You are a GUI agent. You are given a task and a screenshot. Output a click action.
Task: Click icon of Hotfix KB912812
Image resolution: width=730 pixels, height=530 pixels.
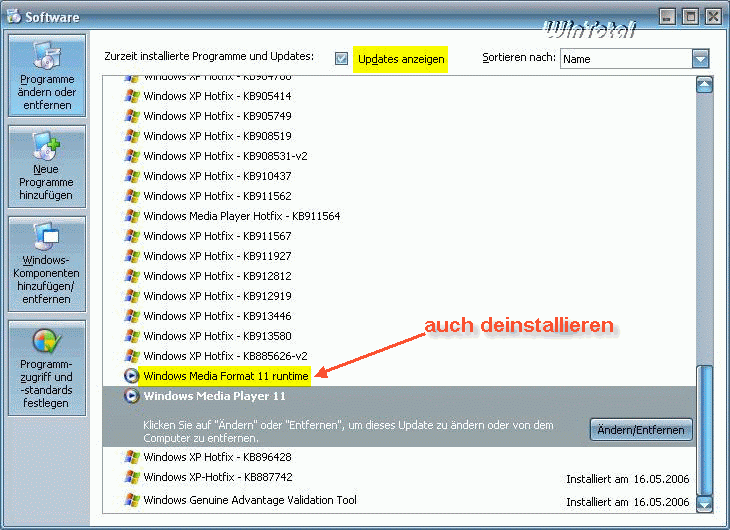[132, 276]
